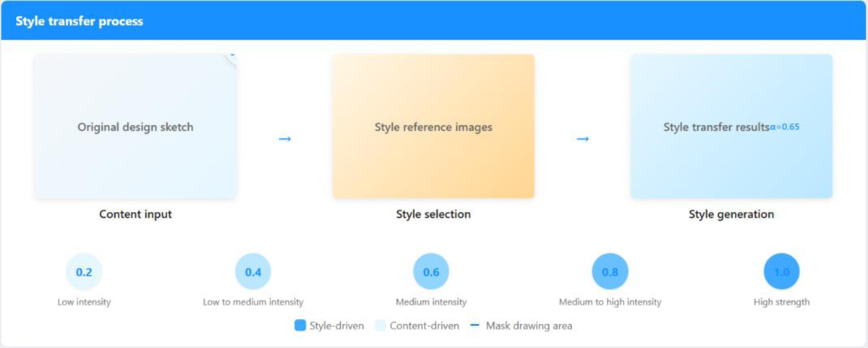Click the arrow before Style transfer results

tap(582, 138)
